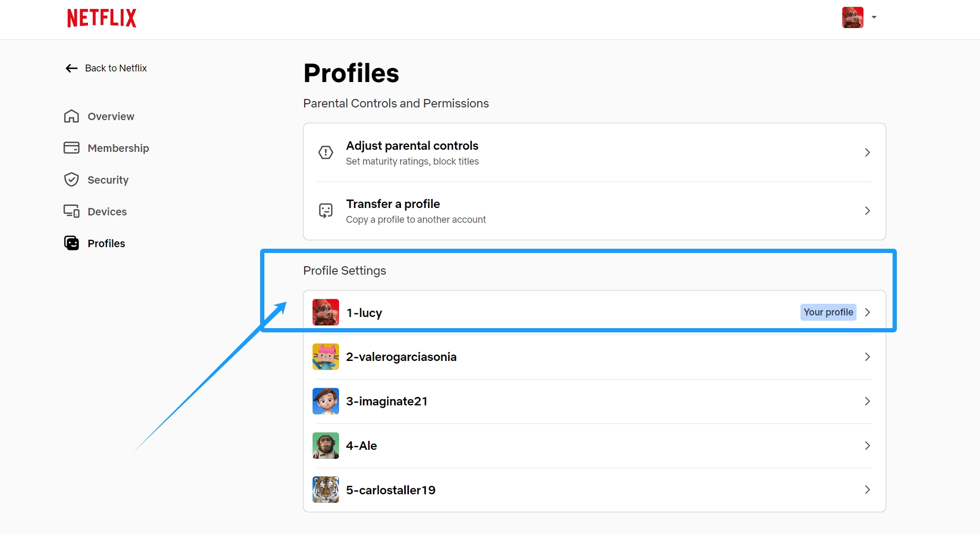
Task: Expand the Adjust parental controls chevron
Action: click(867, 152)
